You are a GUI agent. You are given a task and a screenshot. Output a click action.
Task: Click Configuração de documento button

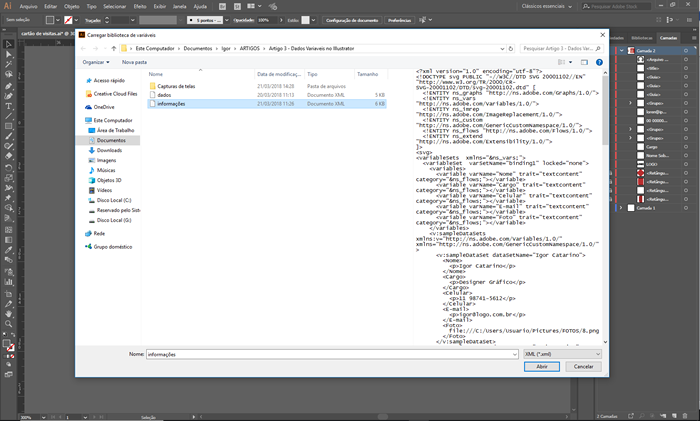[352, 20]
